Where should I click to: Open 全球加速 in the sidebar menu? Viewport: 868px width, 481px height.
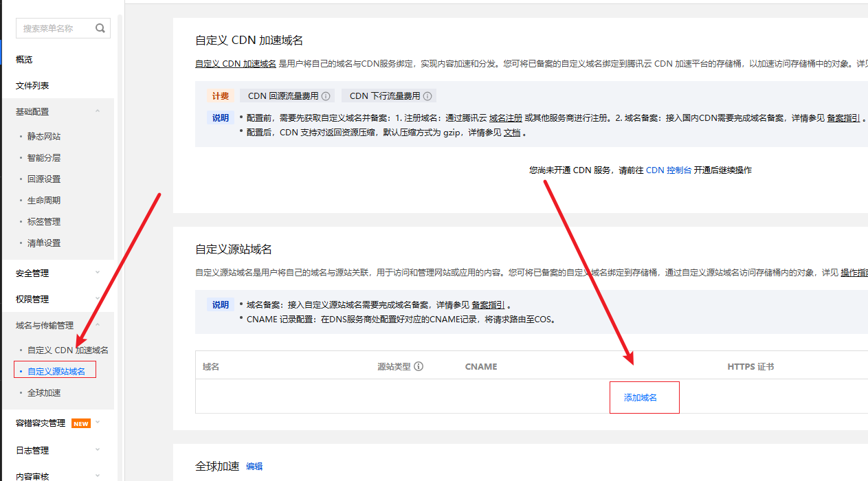(44, 393)
